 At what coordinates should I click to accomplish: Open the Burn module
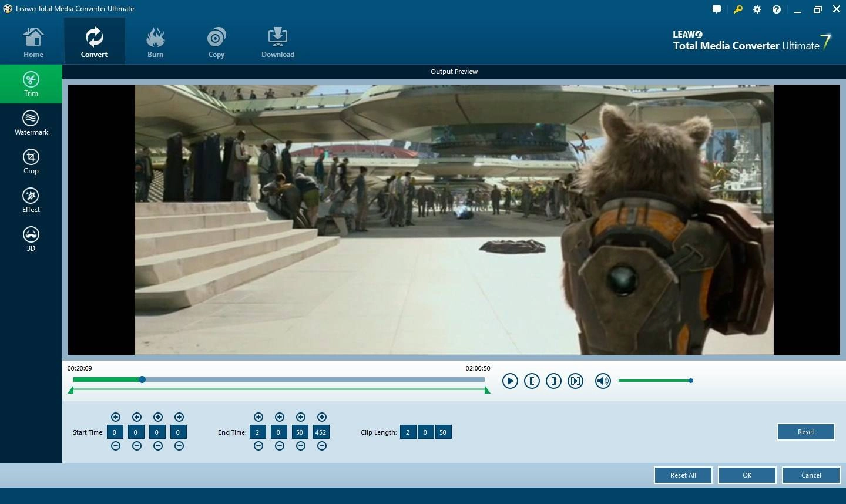click(x=155, y=42)
